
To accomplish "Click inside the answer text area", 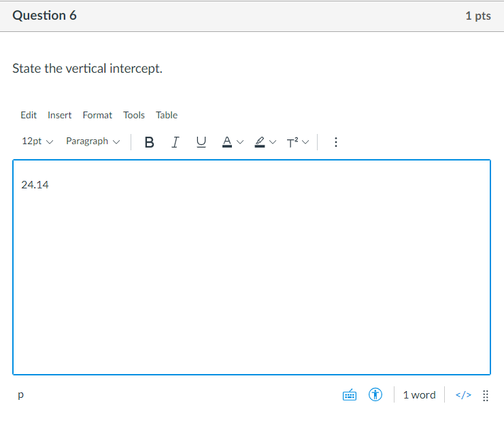I will pos(252,267).
